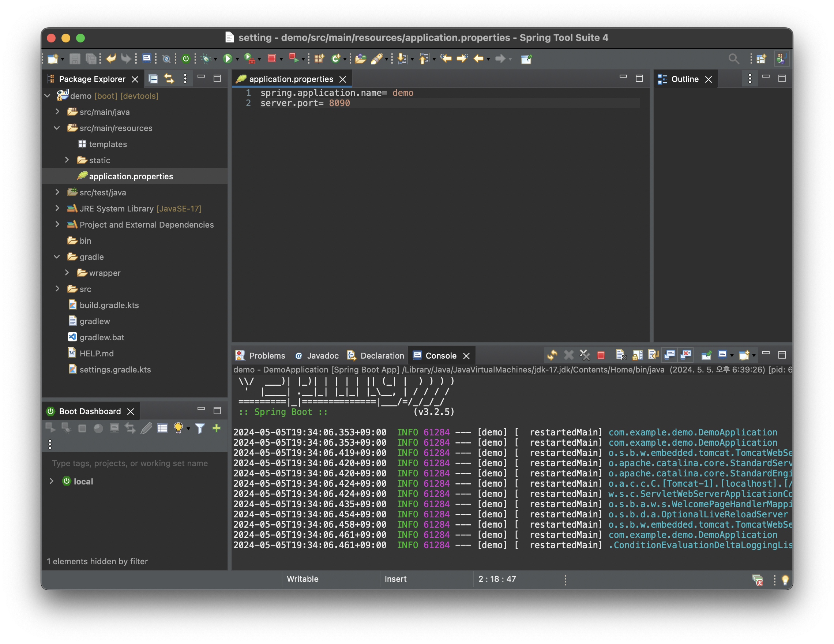Open the Display Selected Console dropdown arrow
This screenshot has height=644, width=834.
tap(732, 356)
